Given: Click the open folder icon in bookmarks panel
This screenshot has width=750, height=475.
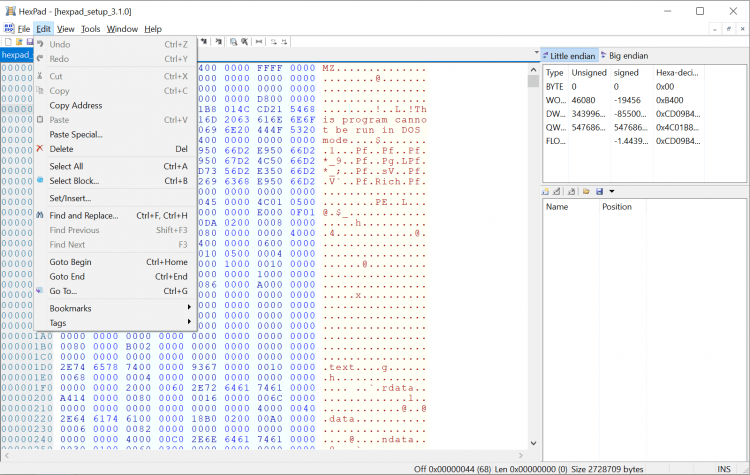Looking at the screenshot, I should coord(584,191).
